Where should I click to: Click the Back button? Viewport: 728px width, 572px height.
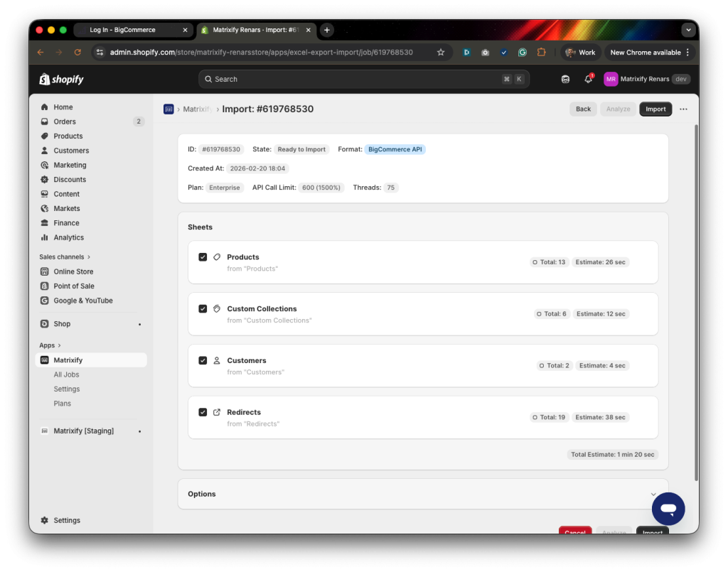pyautogui.click(x=583, y=109)
